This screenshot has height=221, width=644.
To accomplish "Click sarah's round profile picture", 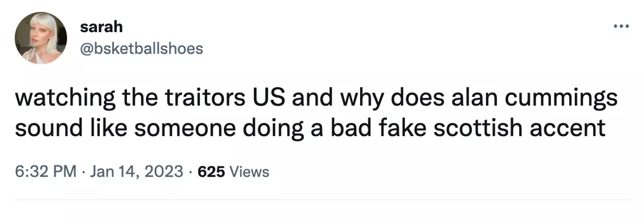I will click(41, 38).
